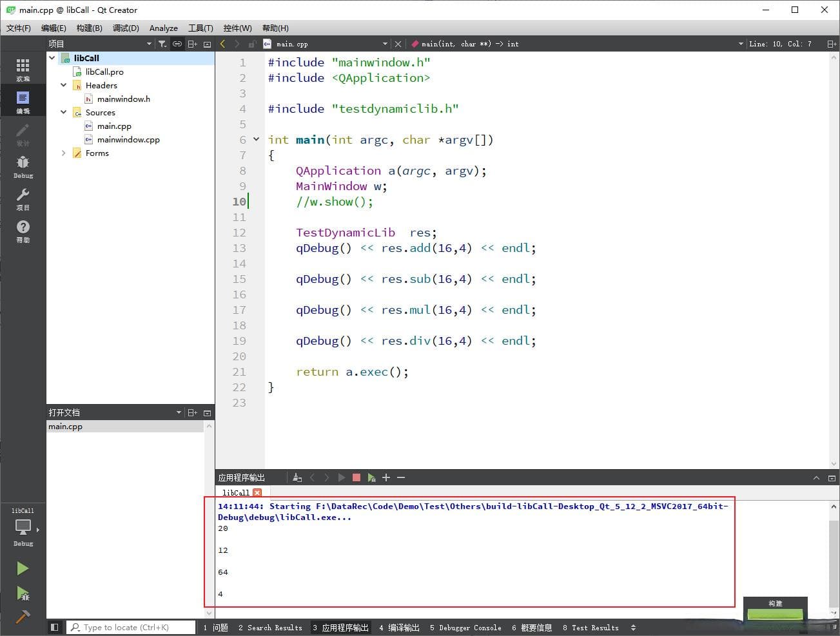Show the Test Results pane
This screenshot has height=636, width=840.
(x=591, y=628)
